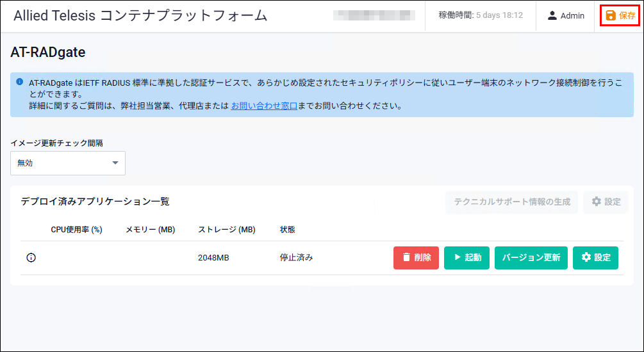Click the AT-RADgate page heading
The width and height of the screenshot is (644, 352).
[x=48, y=52]
